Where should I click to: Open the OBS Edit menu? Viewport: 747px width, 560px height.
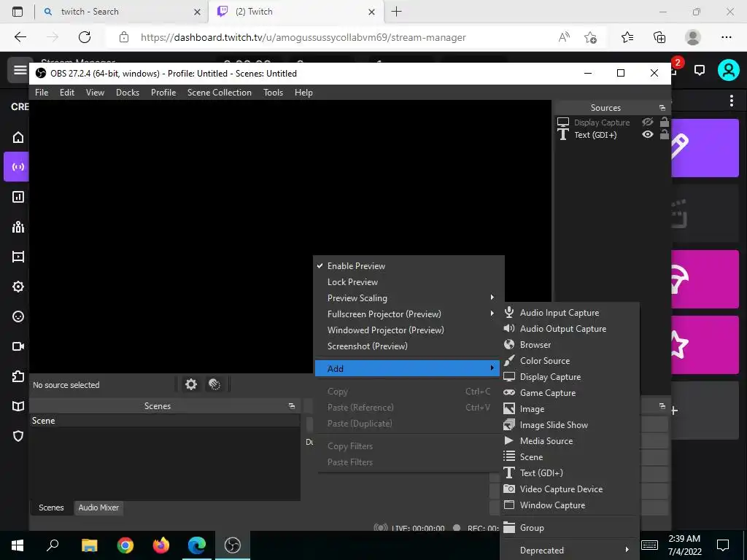click(66, 93)
